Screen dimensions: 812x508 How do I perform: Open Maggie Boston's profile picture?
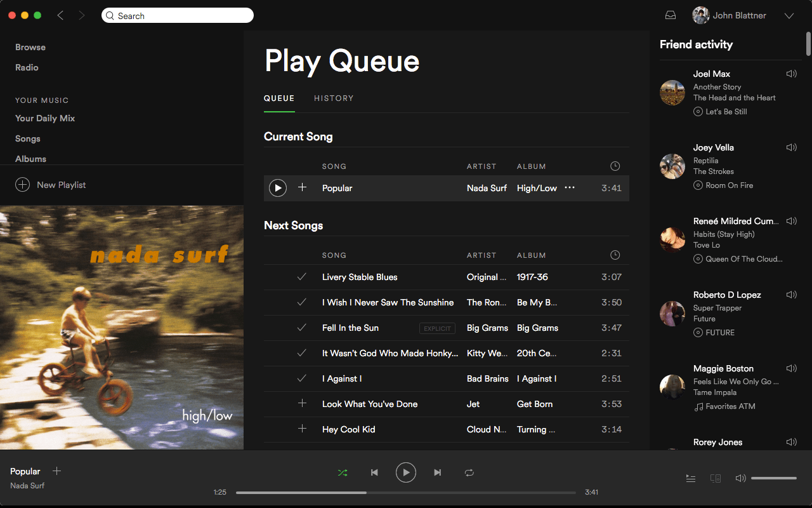click(x=672, y=387)
